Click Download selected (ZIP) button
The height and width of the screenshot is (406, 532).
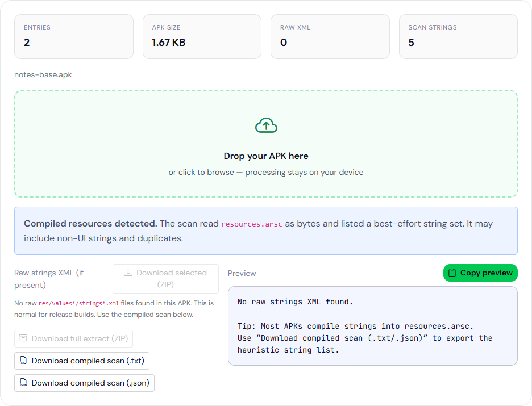(165, 279)
